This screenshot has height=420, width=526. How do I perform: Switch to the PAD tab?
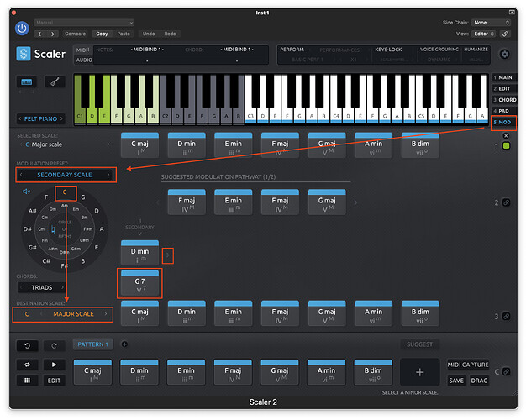pyautogui.click(x=504, y=111)
